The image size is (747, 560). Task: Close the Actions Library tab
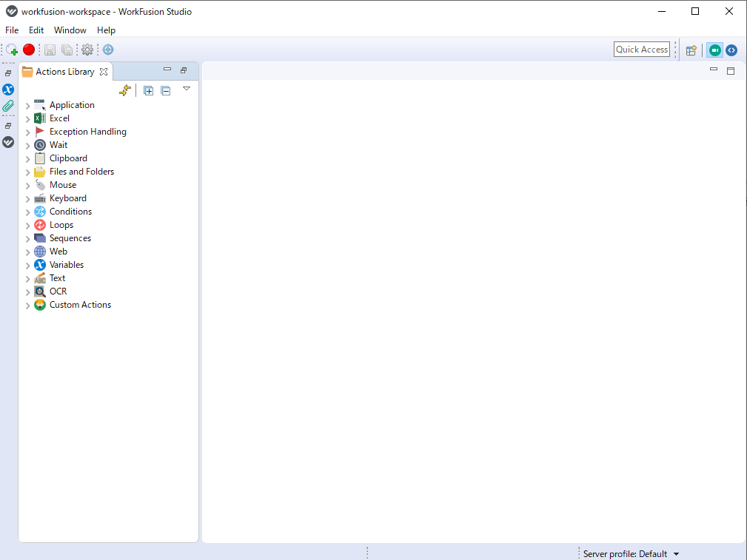[x=104, y=72]
